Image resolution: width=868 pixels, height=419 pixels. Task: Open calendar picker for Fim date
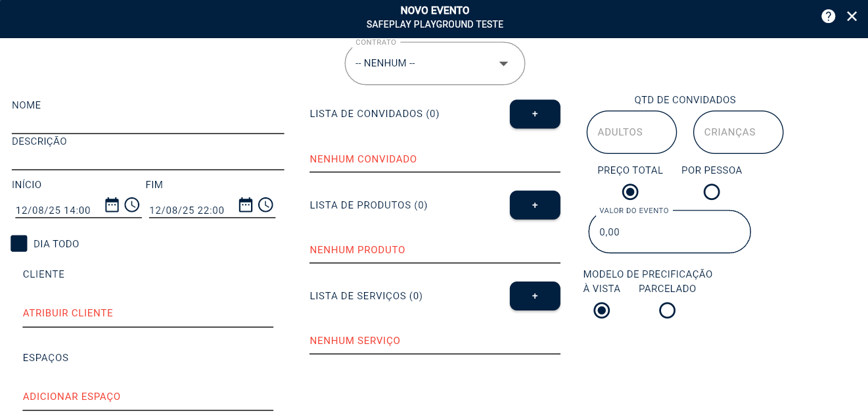tap(246, 205)
